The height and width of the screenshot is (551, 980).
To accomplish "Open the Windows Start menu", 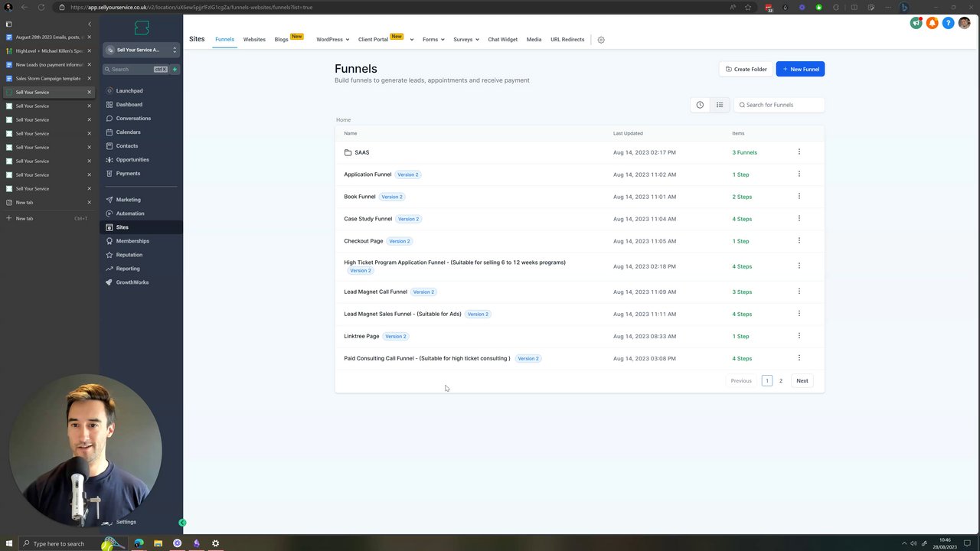I will coord(8,543).
